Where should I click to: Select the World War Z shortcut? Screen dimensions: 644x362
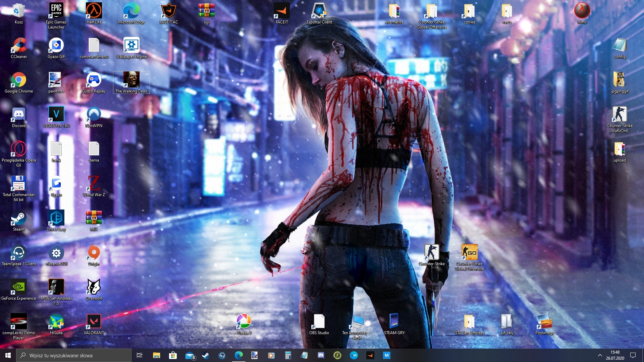pos(94,186)
